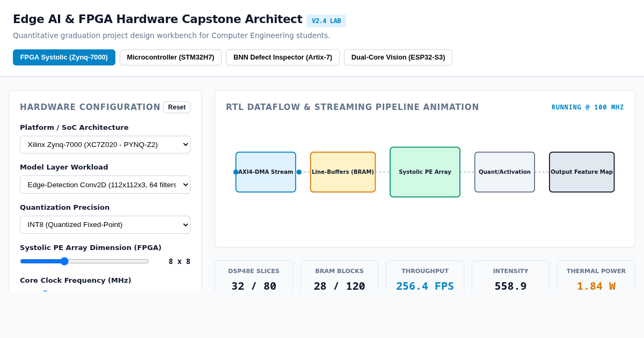Click the DSP48E Slices value 32 / 80
The height and width of the screenshot is (338, 644).
pos(254,286)
